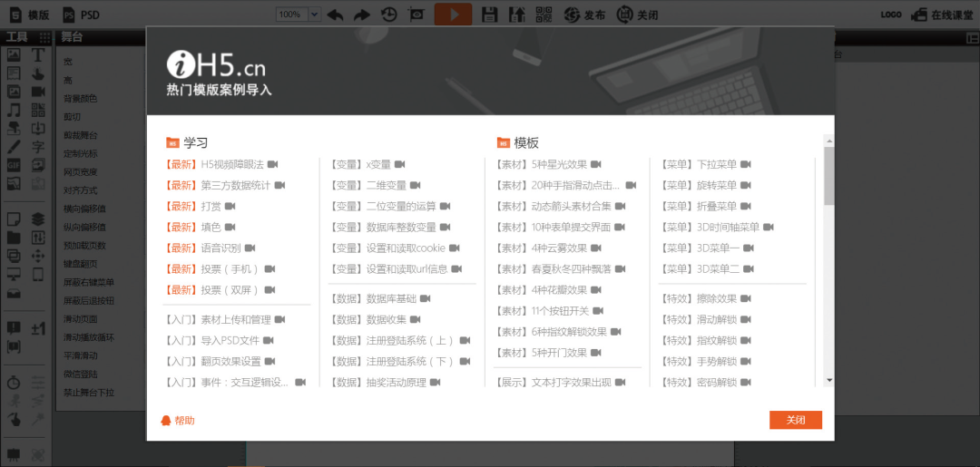
Task: Open the zoom 100% dropdown arrow
Action: (314, 15)
